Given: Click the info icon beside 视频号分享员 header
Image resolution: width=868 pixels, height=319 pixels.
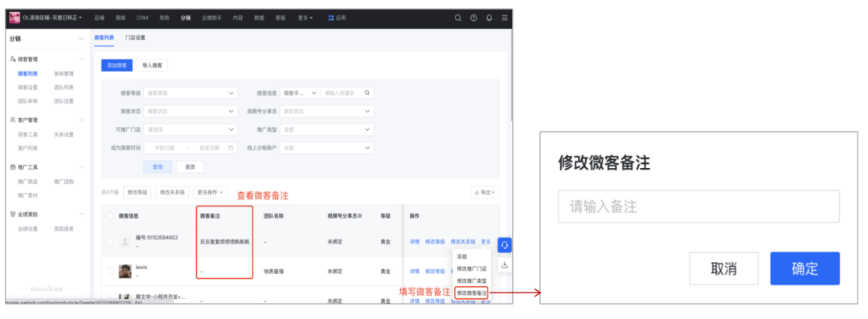Looking at the screenshot, I should click(x=360, y=216).
